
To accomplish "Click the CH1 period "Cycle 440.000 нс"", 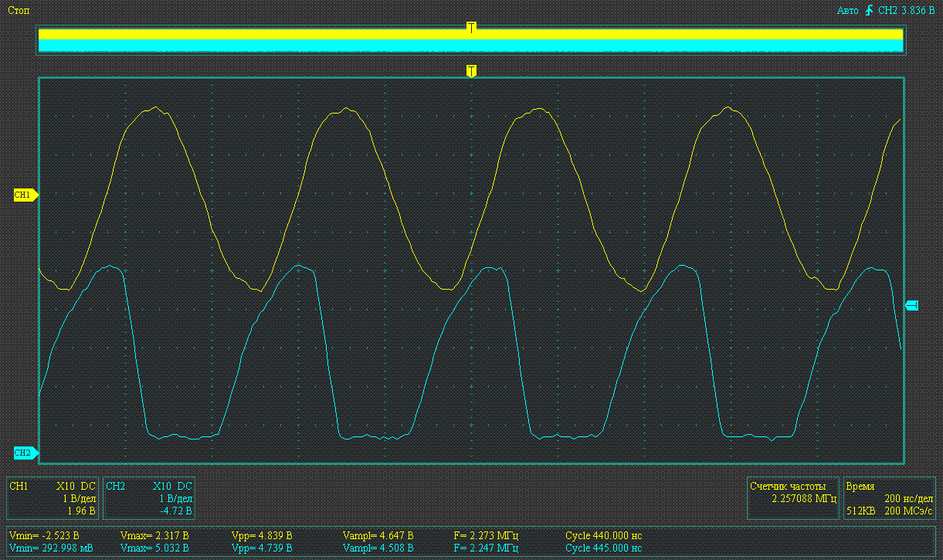I will (x=604, y=535).
